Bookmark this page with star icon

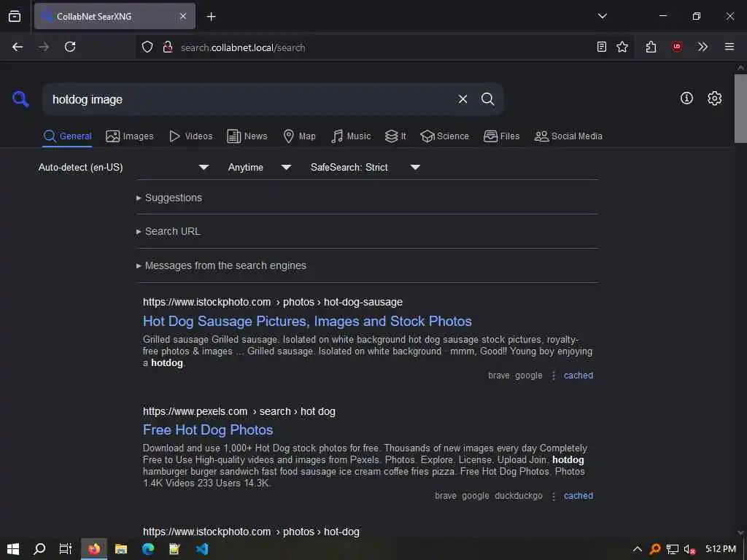(x=622, y=47)
